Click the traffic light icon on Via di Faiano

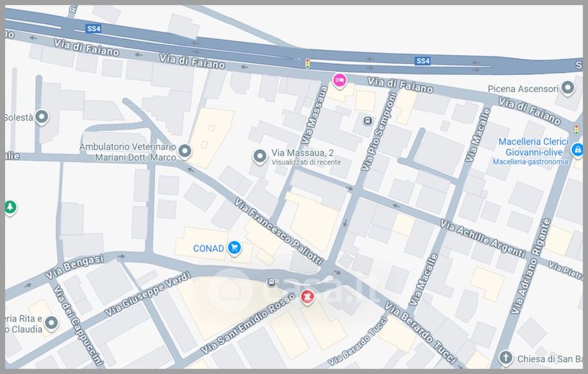point(308,65)
